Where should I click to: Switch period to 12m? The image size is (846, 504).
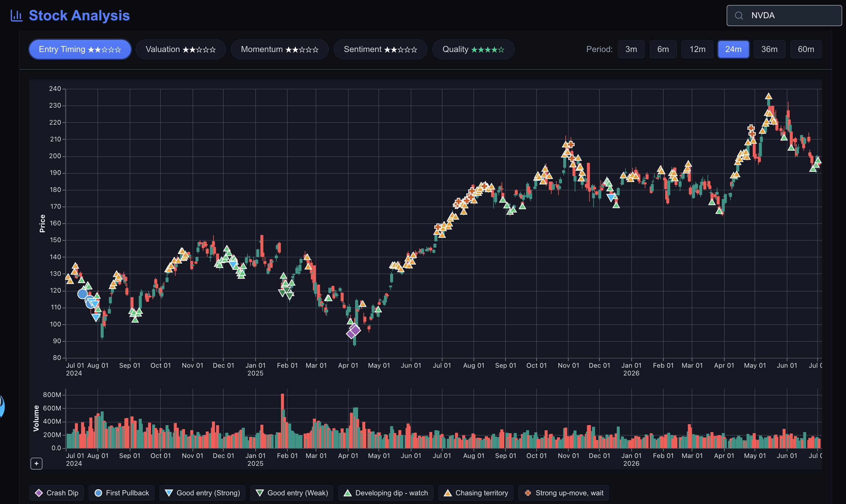click(x=697, y=49)
